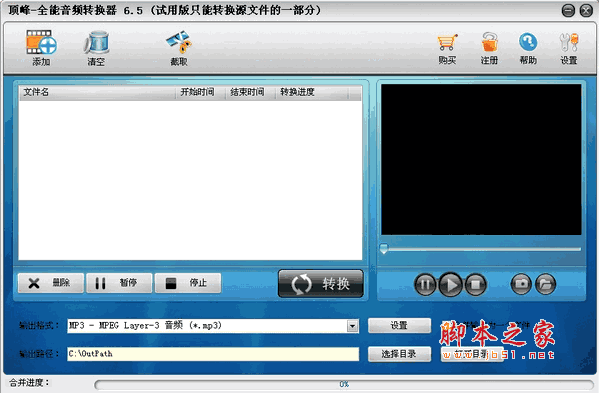Click the 暂停 pause conversion button
This screenshot has height=393, width=599.
[119, 283]
